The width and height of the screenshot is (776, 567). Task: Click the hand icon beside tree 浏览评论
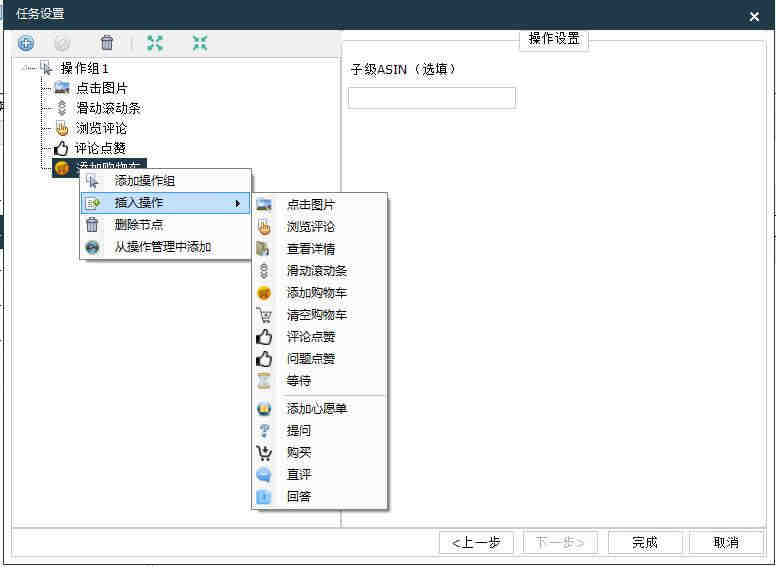[62, 128]
